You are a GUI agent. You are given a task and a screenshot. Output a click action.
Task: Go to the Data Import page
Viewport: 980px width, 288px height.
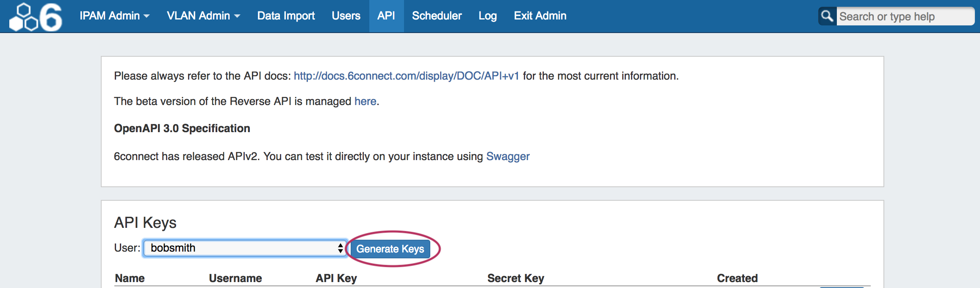coord(286,16)
